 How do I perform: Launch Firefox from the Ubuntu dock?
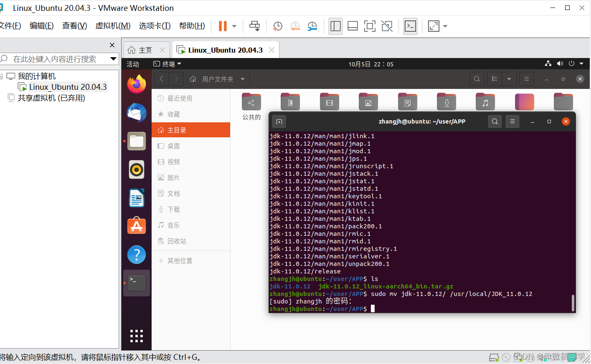click(x=136, y=84)
